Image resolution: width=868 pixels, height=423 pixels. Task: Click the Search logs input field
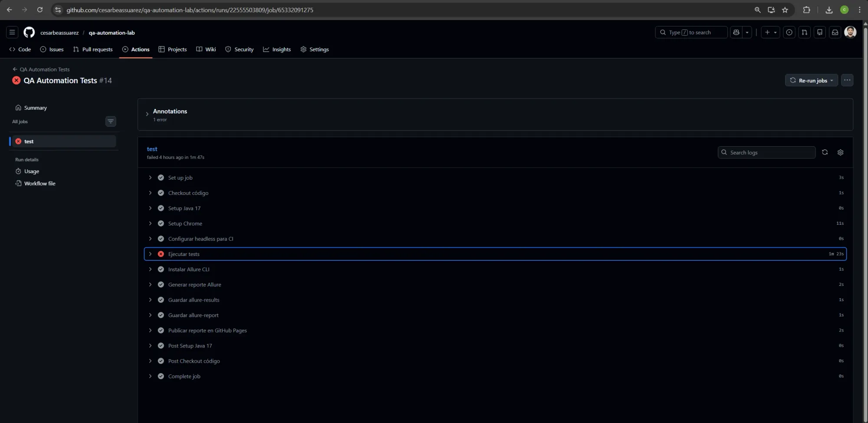point(766,152)
